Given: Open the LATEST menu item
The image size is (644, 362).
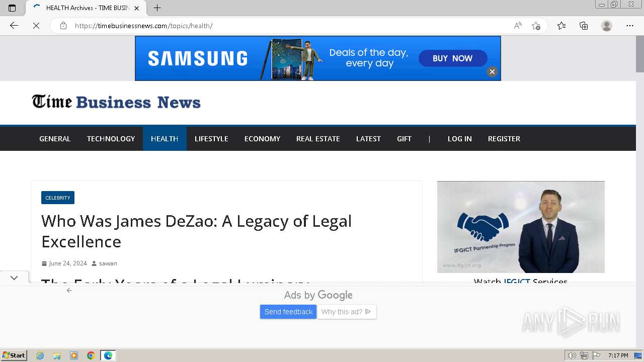Looking at the screenshot, I should [x=368, y=139].
